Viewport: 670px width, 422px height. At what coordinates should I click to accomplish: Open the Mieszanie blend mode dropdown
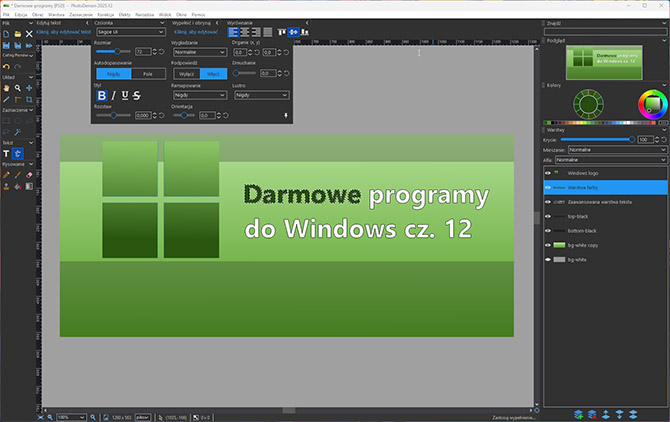(617, 149)
